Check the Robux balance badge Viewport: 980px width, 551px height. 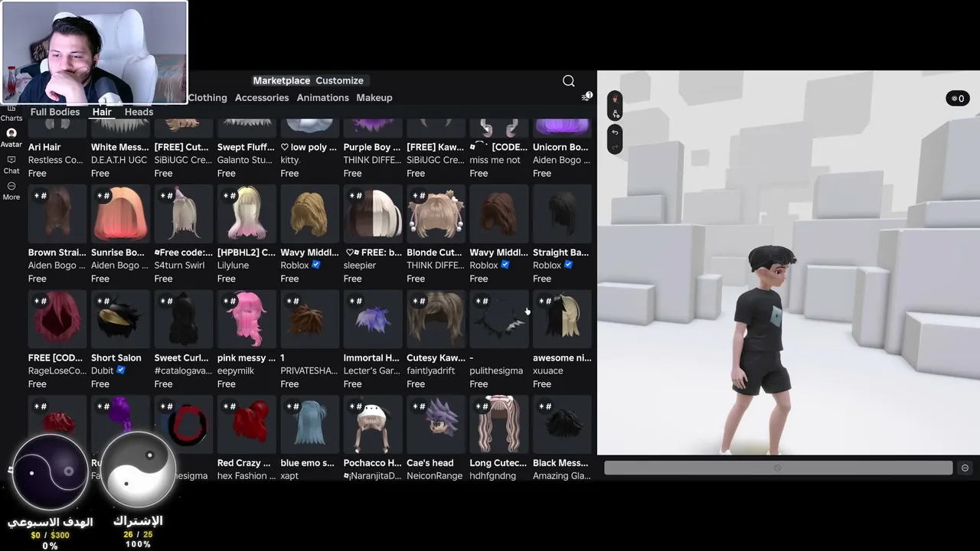tap(958, 99)
